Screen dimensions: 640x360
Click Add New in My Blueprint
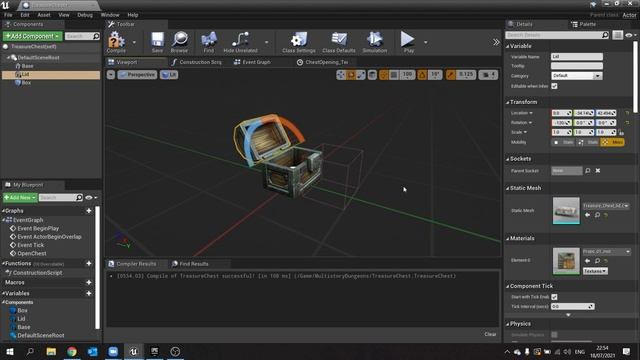click(x=20, y=198)
